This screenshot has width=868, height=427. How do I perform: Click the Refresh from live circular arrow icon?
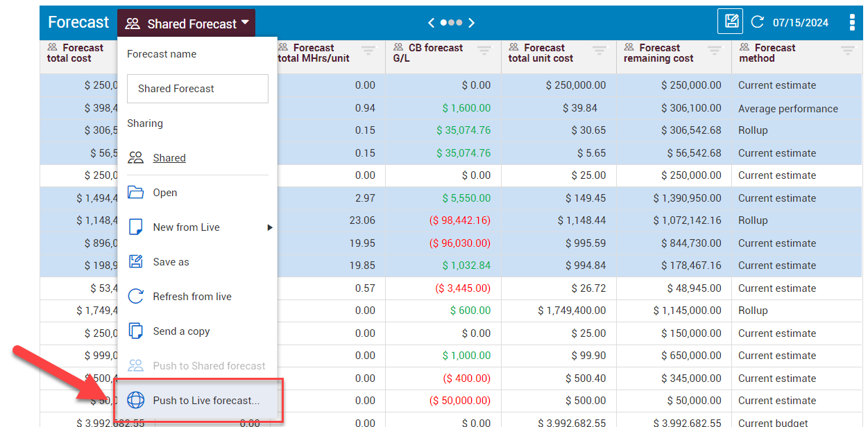(137, 296)
